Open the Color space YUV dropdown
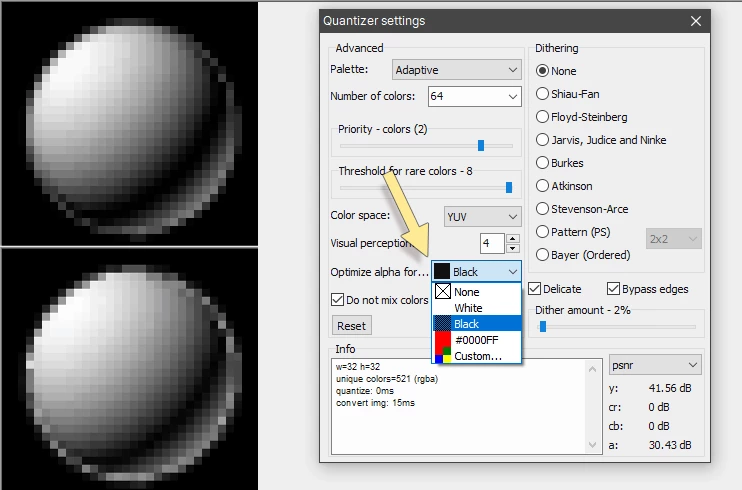 coord(482,217)
